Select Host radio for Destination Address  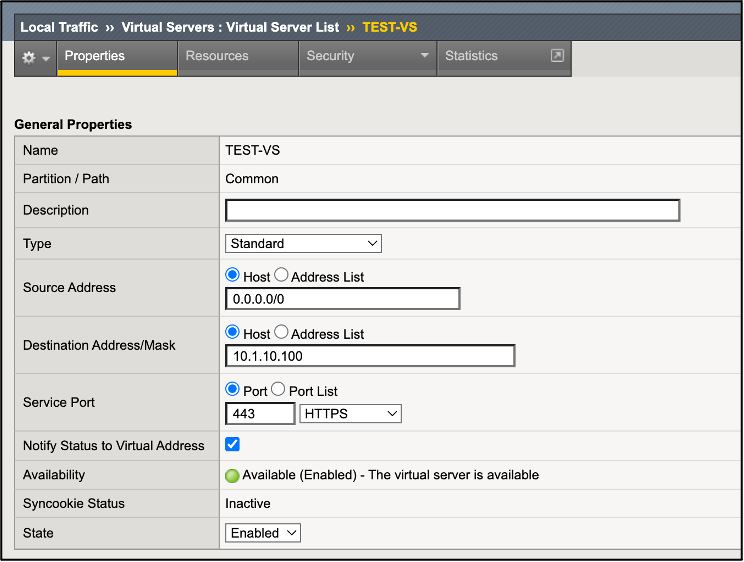pos(233,332)
